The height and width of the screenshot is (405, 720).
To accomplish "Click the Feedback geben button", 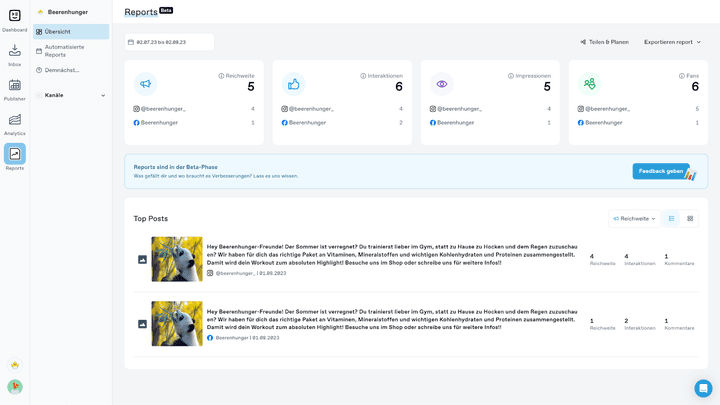I will coord(661,171).
